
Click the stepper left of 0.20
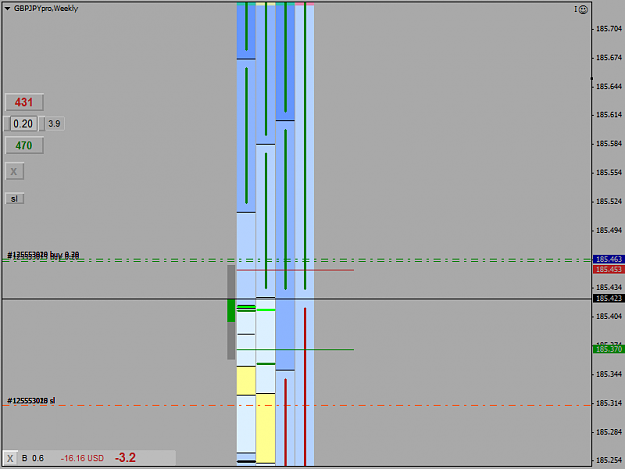[7, 124]
